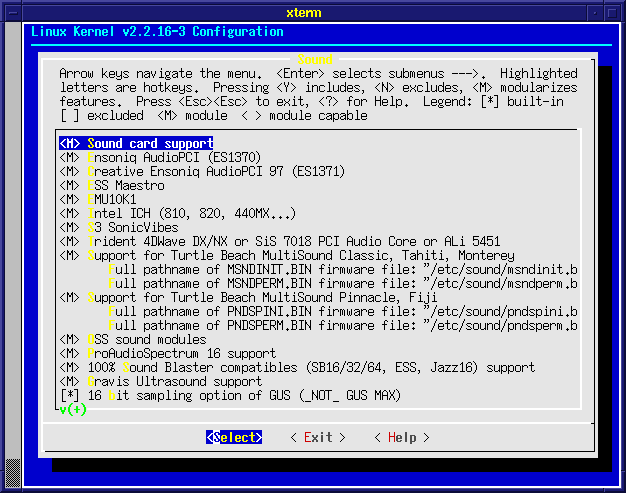Select ProAudioSpectrum 16 support option

167,354
